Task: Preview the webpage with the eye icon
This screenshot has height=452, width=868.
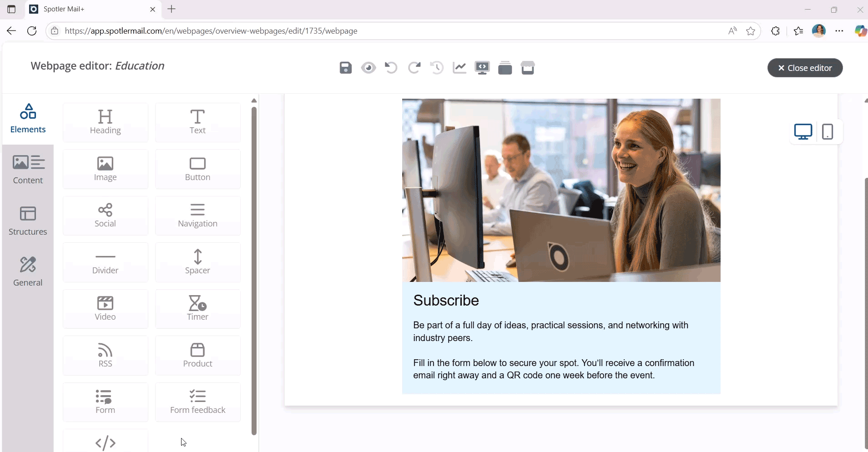Action: click(x=368, y=67)
